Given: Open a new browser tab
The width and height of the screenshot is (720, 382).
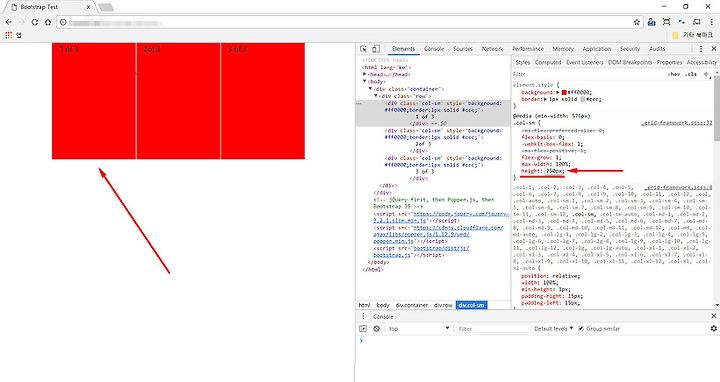Looking at the screenshot, I should point(106,7).
